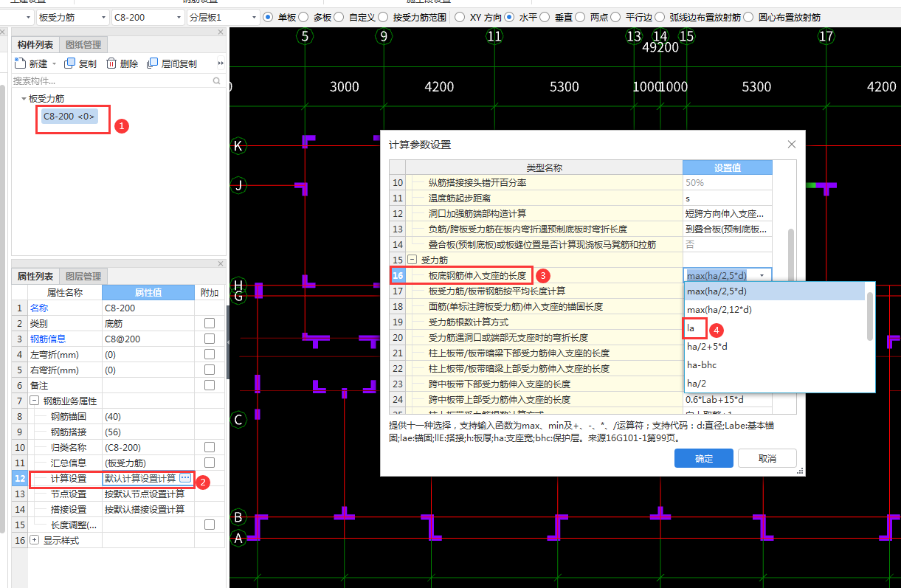
Task: Click the 搭接设置 property value cell
Action: pyautogui.click(x=148, y=509)
